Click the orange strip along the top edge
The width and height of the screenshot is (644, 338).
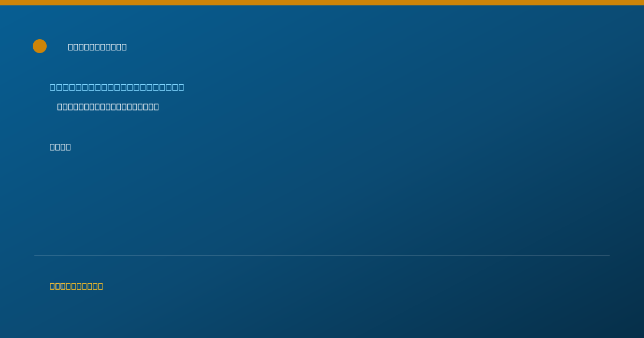pos(322,3)
